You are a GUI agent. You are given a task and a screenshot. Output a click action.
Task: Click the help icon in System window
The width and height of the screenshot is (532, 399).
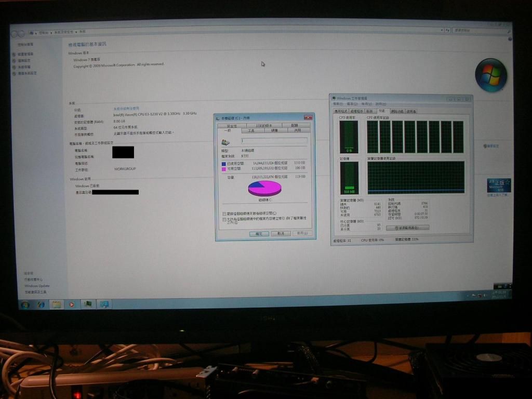[510, 39]
